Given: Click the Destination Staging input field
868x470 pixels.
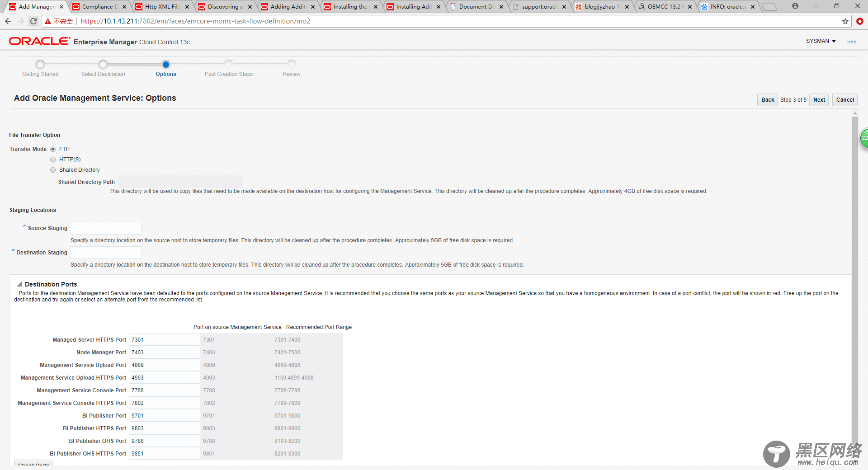Looking at the screenshot, I should [x=106, y=253].
